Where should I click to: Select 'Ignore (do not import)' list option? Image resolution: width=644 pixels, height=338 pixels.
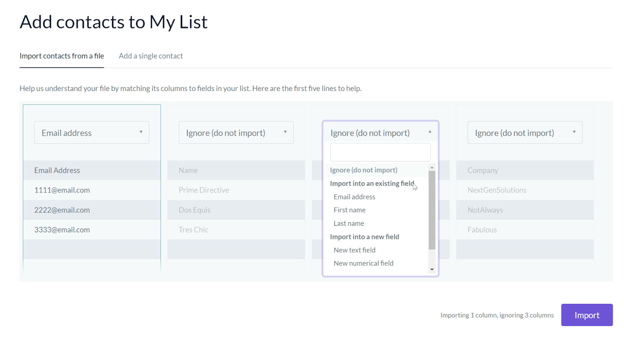pos(363,170)
